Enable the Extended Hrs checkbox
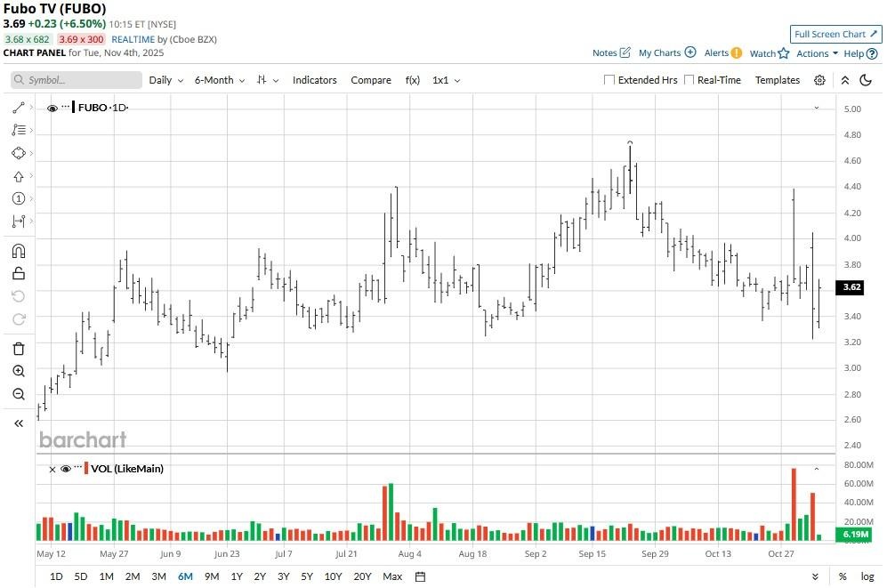The width and height of the screenshot is (887, 588). pos(609,80)
